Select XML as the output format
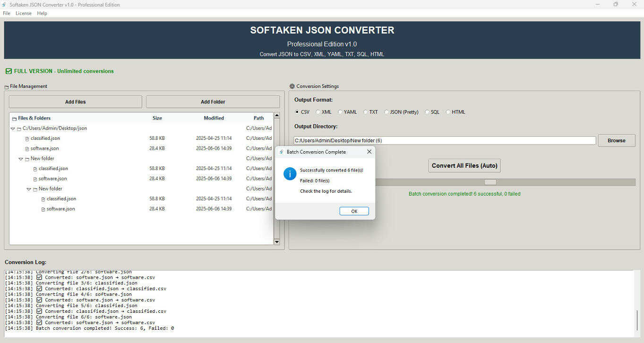The height and width of the screenshot is (343, 644). click(318, 112)
